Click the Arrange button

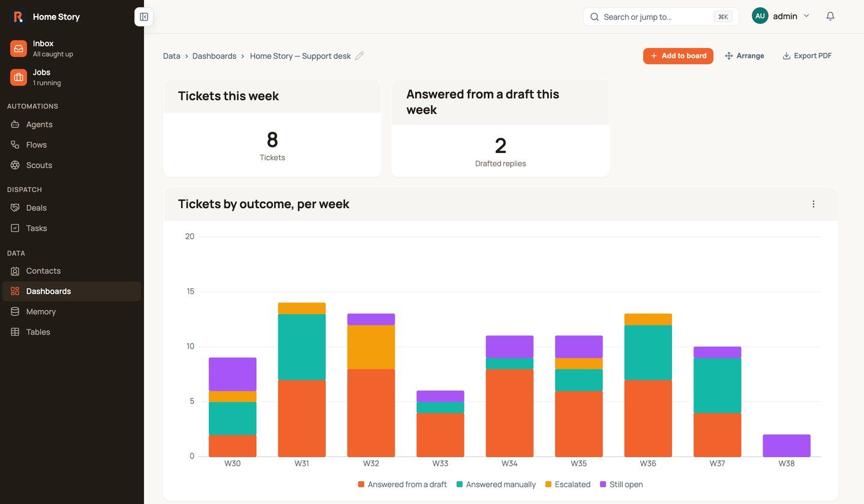(745, 56)
